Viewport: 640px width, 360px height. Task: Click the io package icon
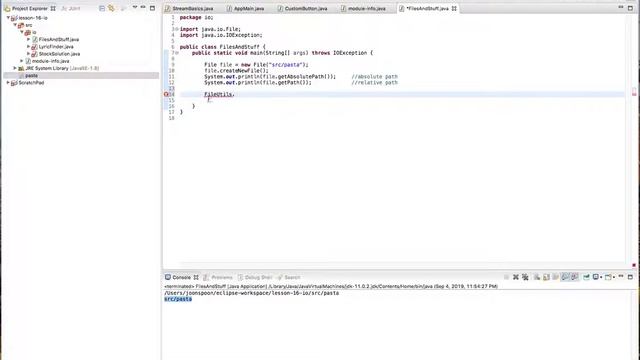[x=27, y=32]
